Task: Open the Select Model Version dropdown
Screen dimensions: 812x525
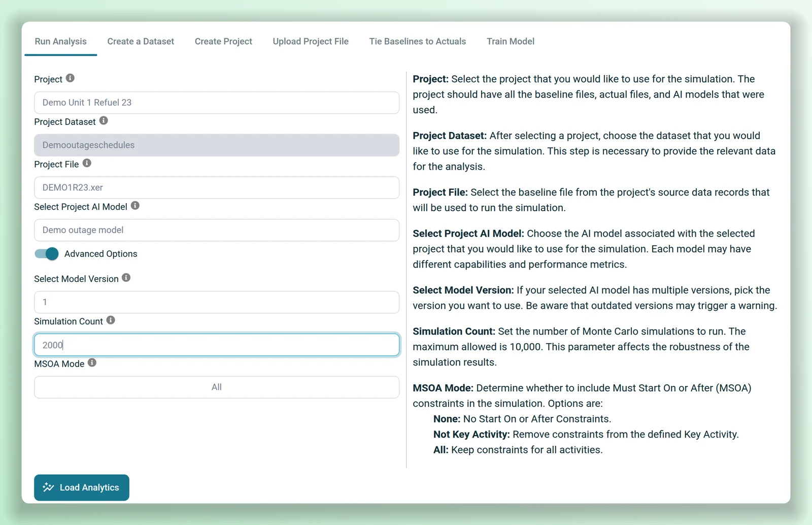Action: [x=217, y=302]
